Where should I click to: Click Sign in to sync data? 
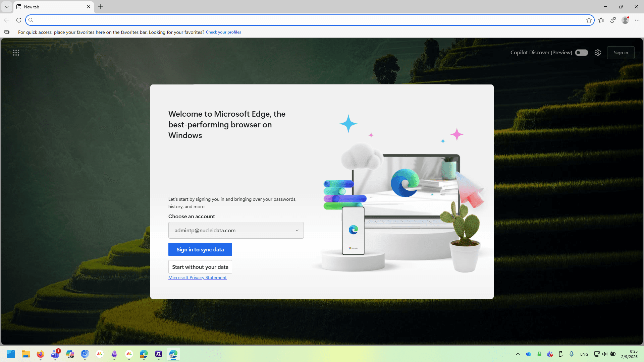(x=200, y=249)
